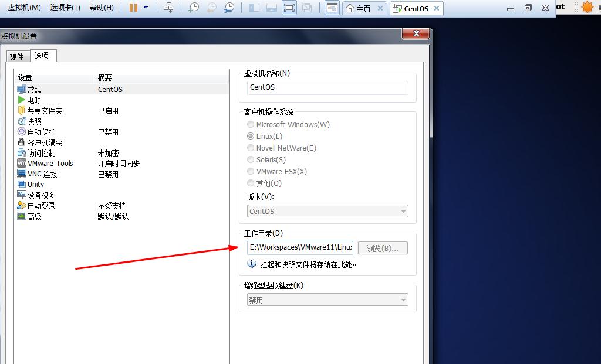Viewport: 601px width, 364px height.
Task: Switch to the 主页 home tab
Action: (x=359, y=8)
